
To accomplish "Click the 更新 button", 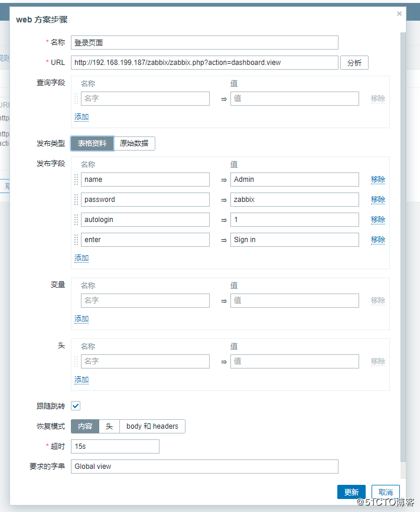I will [x=351, y=493].
